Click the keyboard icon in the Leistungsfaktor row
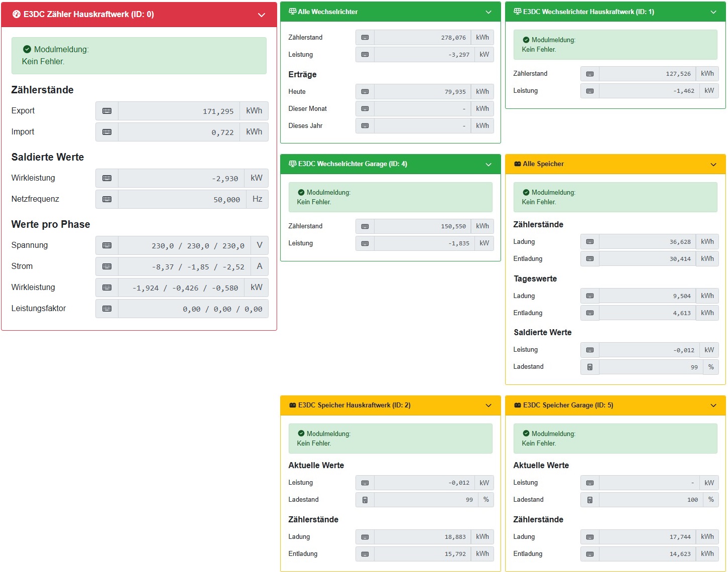The image size is (728, 572). (x=107, y=309)
